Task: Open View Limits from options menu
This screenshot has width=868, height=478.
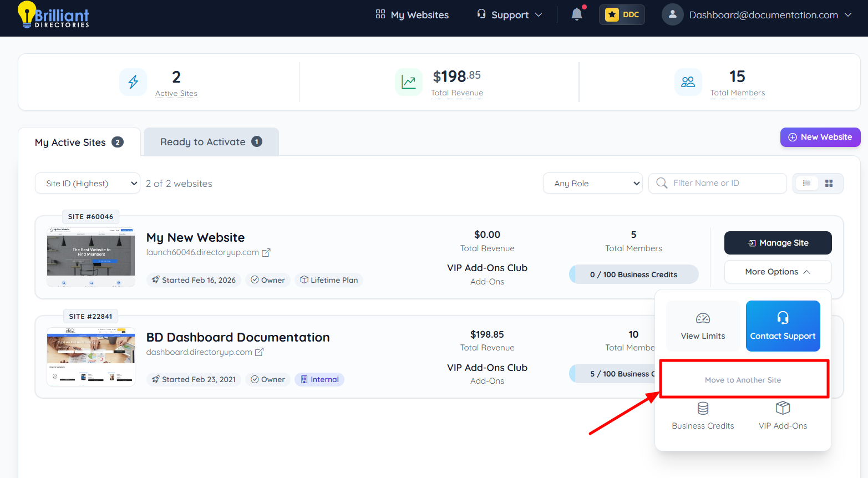Action: 703,326
